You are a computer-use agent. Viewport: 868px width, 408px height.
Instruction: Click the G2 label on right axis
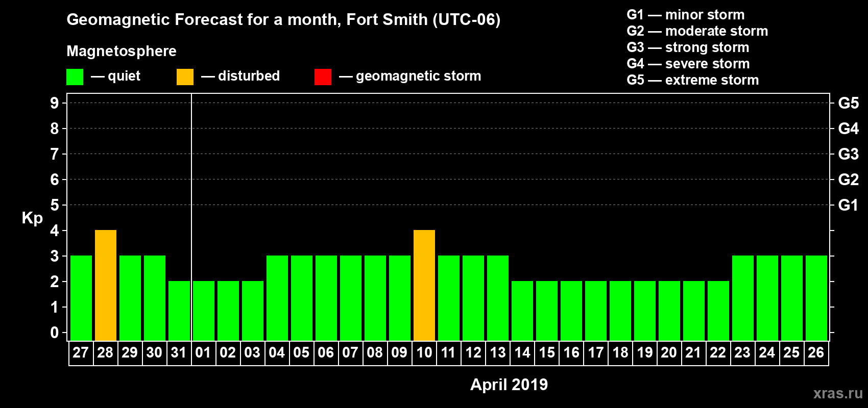pyautogui.click(x=849, y=180)
